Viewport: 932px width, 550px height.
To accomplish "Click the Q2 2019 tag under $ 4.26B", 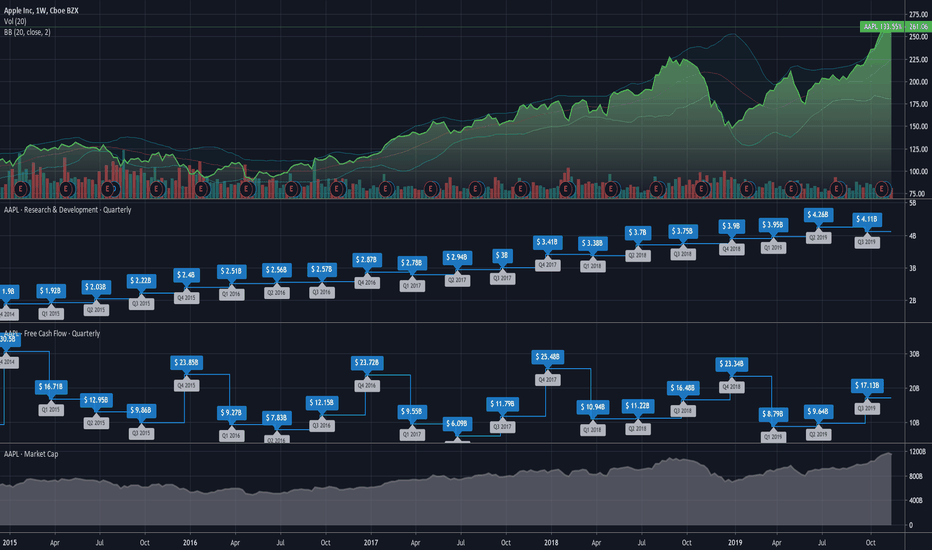I will click(x=818, y=237).
